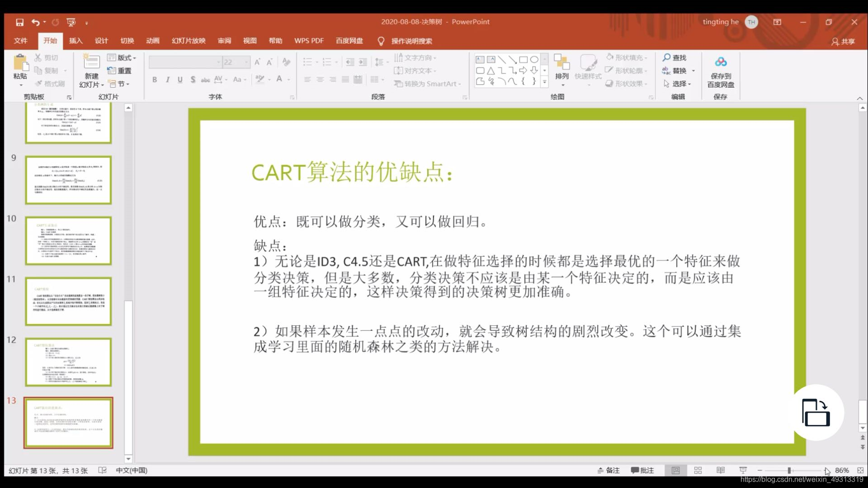This screenshot has width=868, height=488.
Task: Toggle the 批注 panel visibility
Action: pyautogui.click(x=643, y=470)
